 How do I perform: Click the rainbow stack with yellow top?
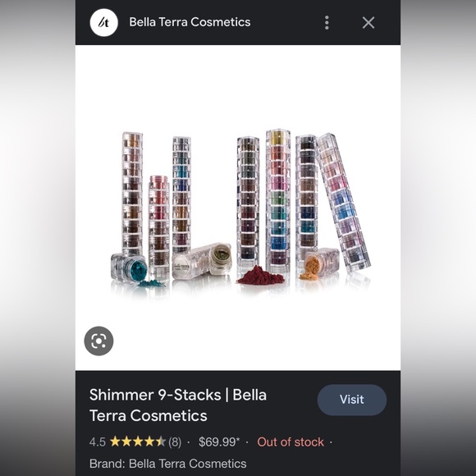tap(278, 199)
